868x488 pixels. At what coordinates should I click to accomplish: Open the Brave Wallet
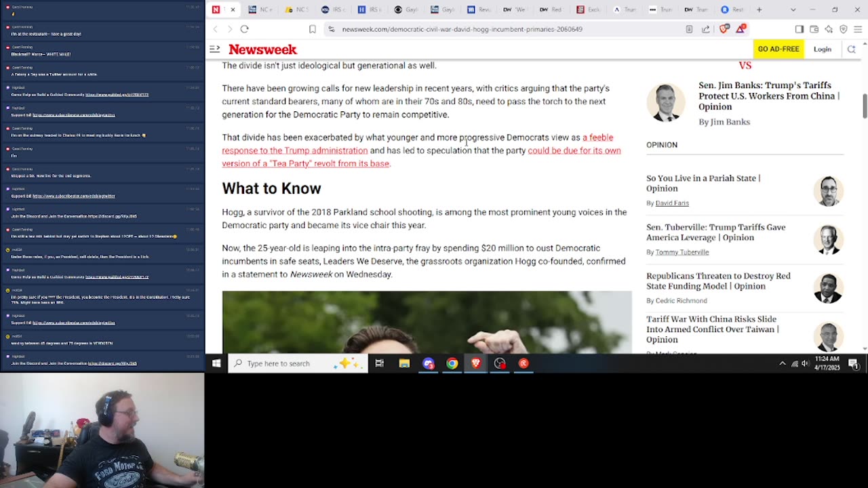pos(814,29)
